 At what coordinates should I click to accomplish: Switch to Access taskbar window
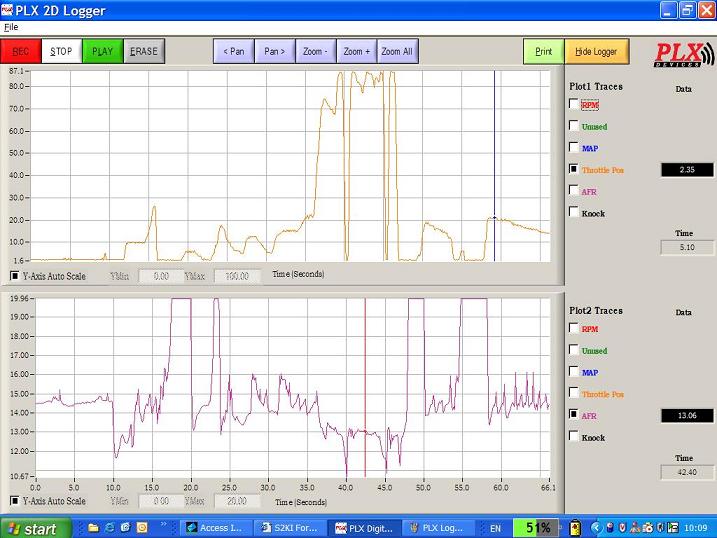(214, 528)
